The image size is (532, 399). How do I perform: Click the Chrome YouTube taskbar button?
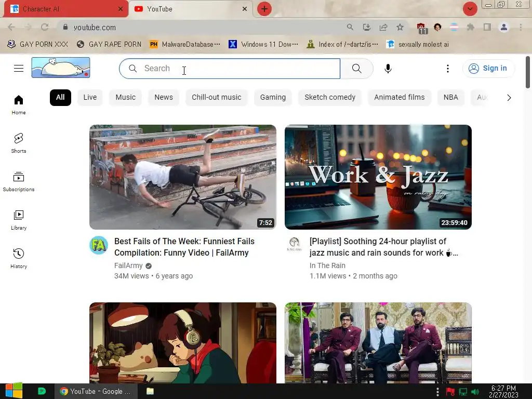tap(96, 391)
